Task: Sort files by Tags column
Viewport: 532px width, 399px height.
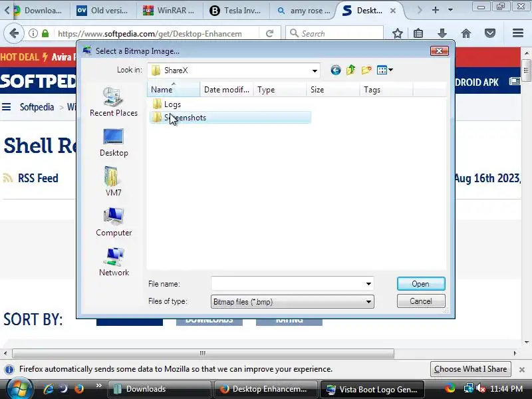Action: point(386,90)
